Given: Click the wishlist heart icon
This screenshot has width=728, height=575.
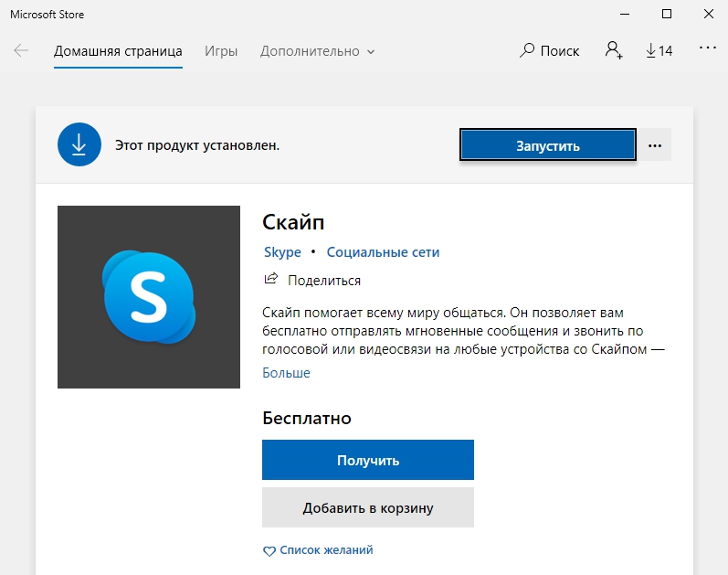Looking at the screenshot, I should pos(269,551).
